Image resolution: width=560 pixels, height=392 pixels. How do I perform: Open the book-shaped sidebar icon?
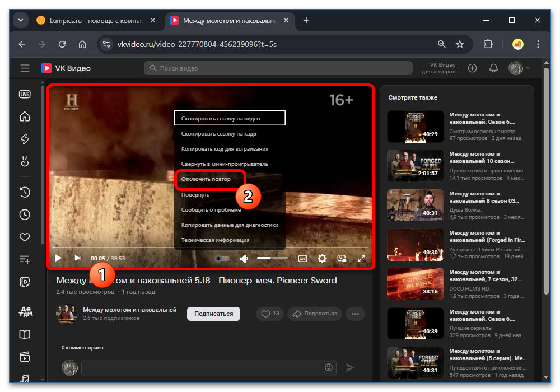[25, 334]
